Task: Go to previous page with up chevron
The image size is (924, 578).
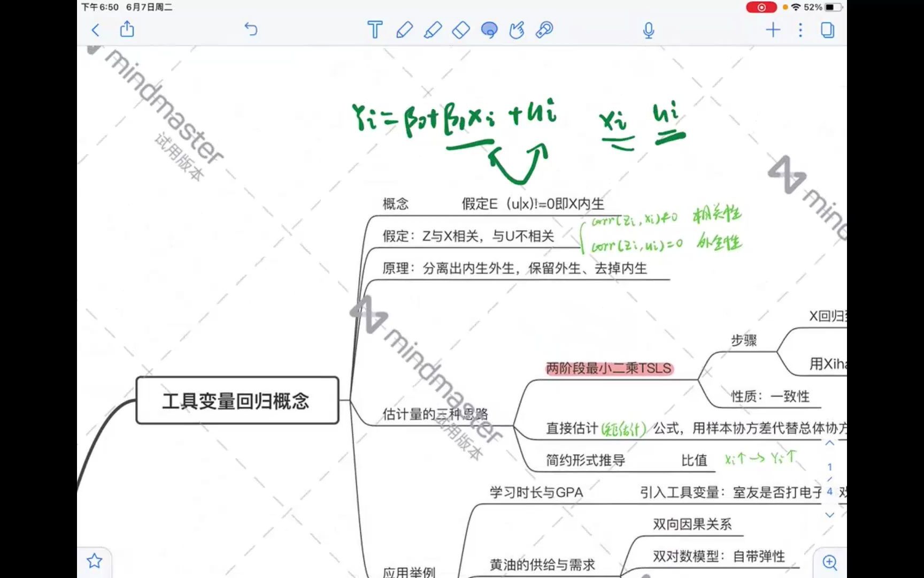Action: pyautogui.click(x=830, y=443)
